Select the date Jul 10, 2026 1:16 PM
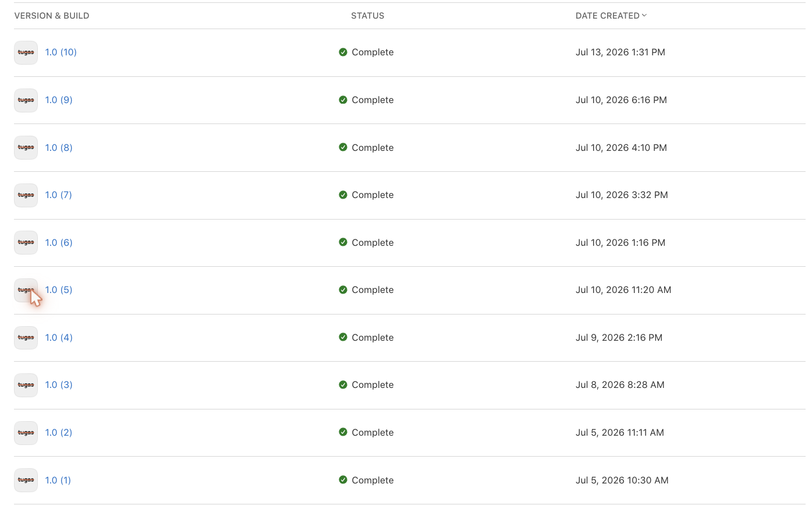Image resolution: width=812 pixels, height=505 pixels. 620,243
